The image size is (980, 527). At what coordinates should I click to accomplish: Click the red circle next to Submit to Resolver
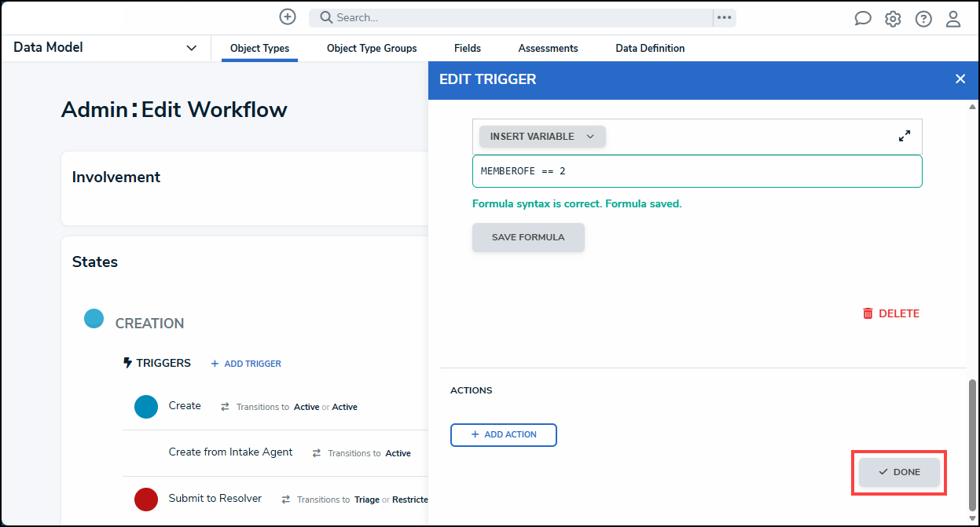point(146,500)
